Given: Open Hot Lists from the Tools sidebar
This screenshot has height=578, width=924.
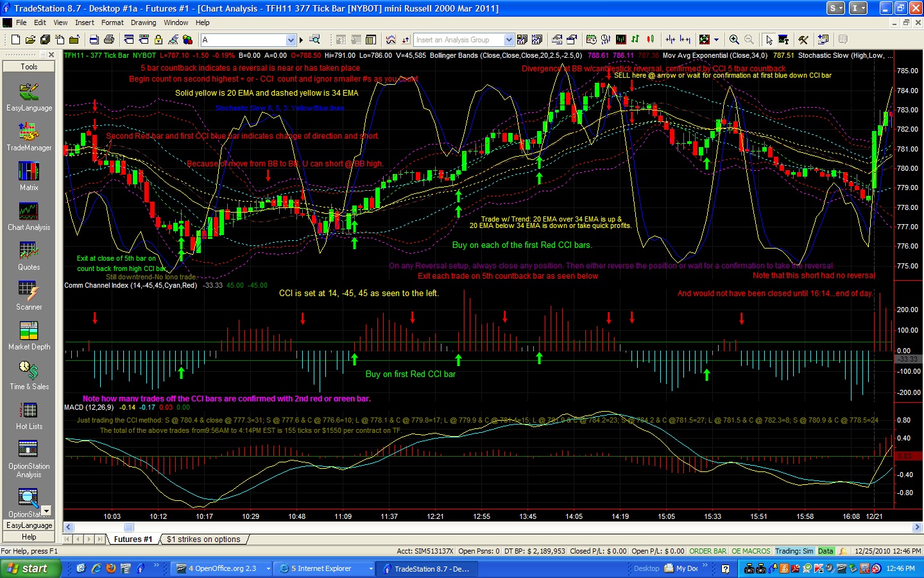Looking at the screenshot, I should tap(29, 416).
